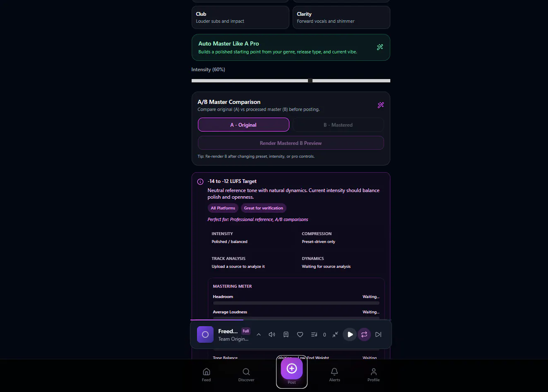Click the Polished / balanced intensity value
Image resolution: width=548 pixels, height=392 pixels.
click(229, 242)
